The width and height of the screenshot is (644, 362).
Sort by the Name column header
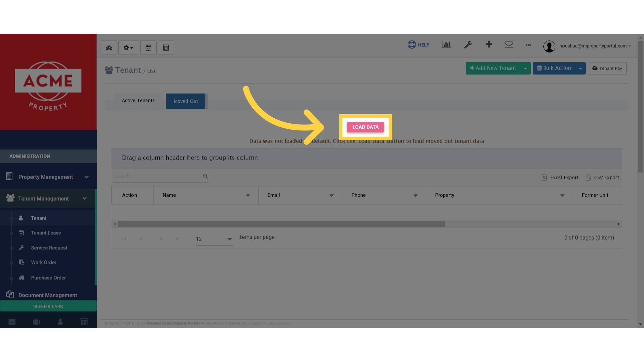coord(169,195)
